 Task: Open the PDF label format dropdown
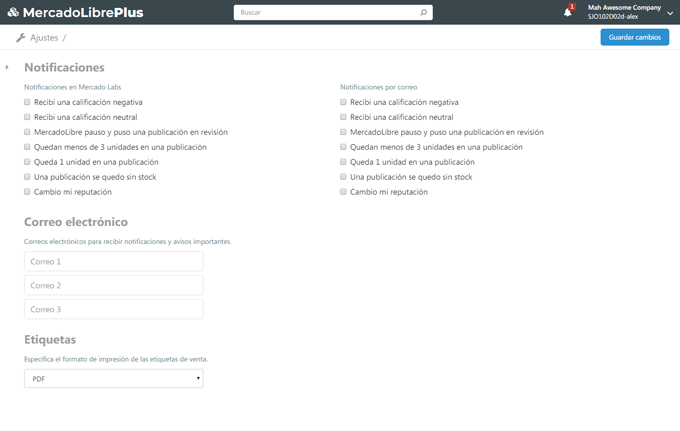(113, 379)
